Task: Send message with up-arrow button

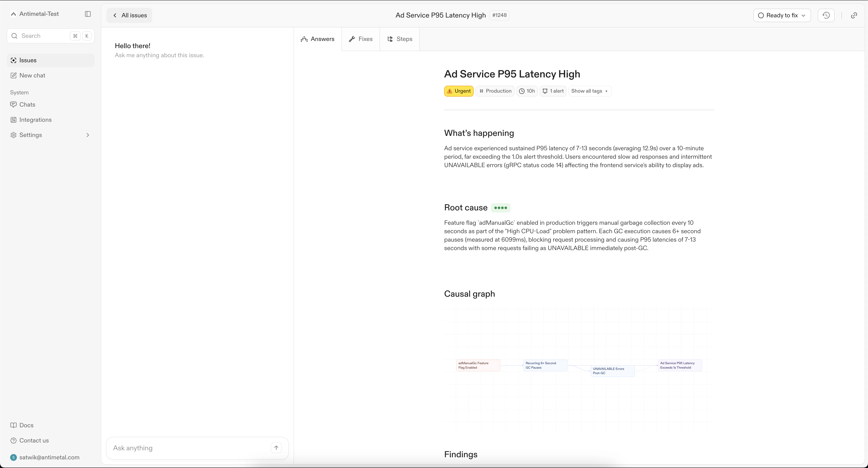Action: pyautogui.click(x=276, y=448)
